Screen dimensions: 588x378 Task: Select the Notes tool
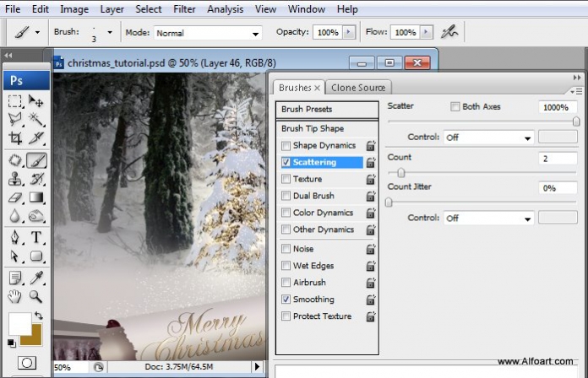(x=15, y=278)
